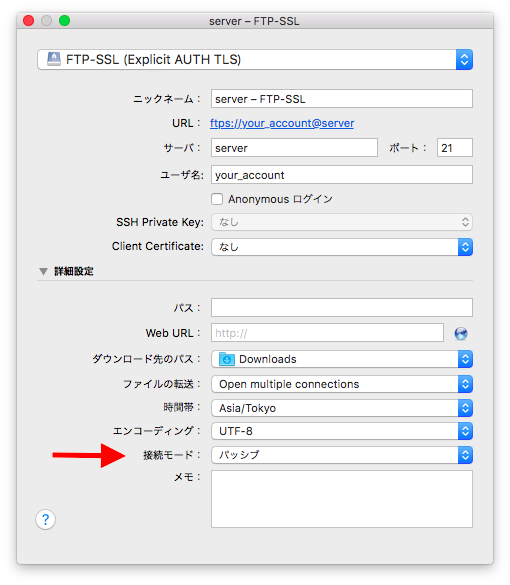510x585 pixels.
Task: Click the ポート 21 field
Action: click(x=455, y=148)
